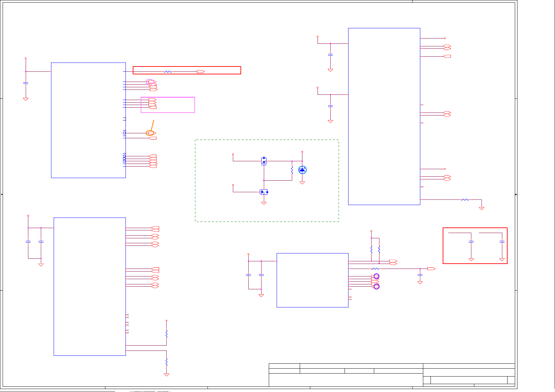Screen dimensions: 555x392
Task: Select the upper MOSFET inside the green dashed box
Action: [x=264, y=161]
